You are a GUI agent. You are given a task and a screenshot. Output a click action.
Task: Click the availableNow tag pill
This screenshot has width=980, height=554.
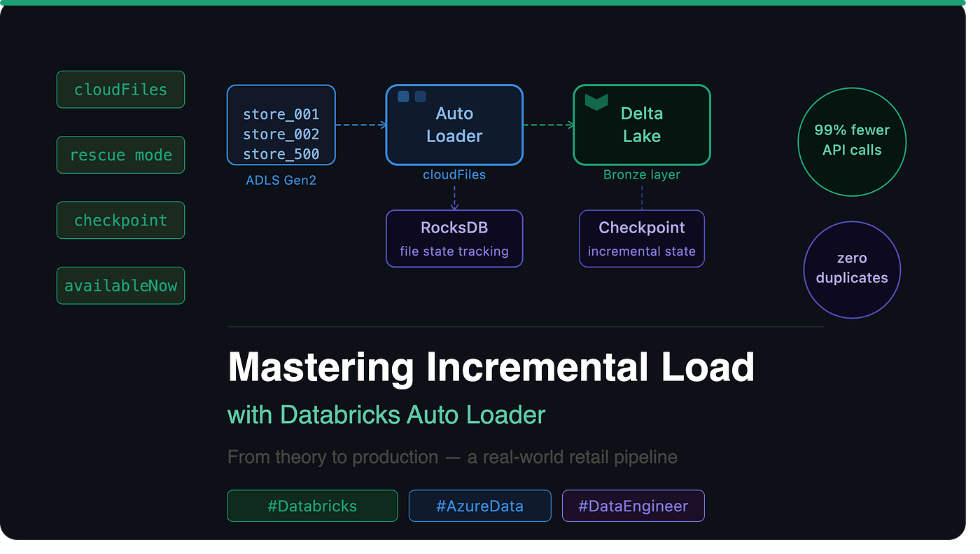[120, 286]
